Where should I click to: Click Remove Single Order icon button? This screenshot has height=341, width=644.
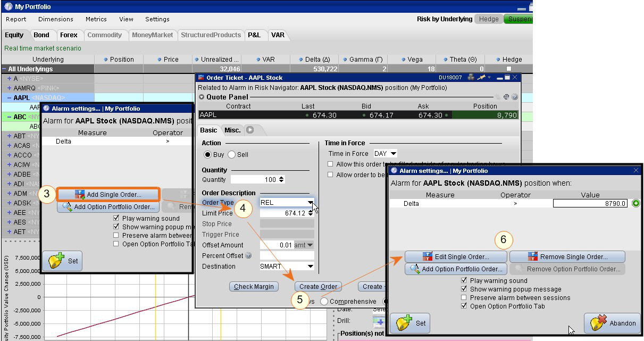pos(567,256)
